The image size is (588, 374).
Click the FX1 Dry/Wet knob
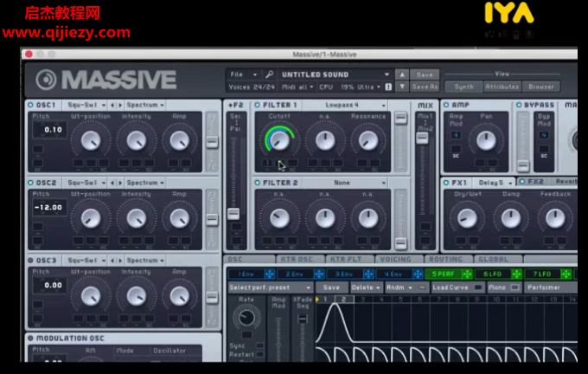pyautogui.click(x=467, y=218)
